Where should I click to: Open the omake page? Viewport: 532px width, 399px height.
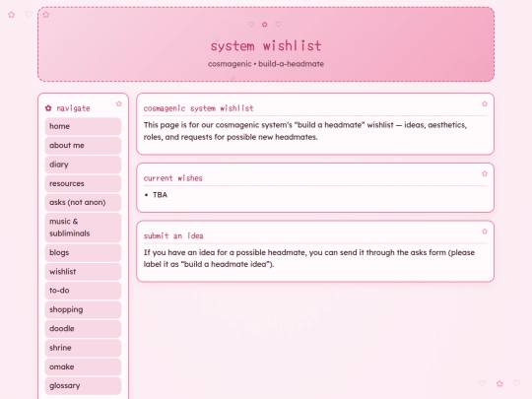click(83, 366)
